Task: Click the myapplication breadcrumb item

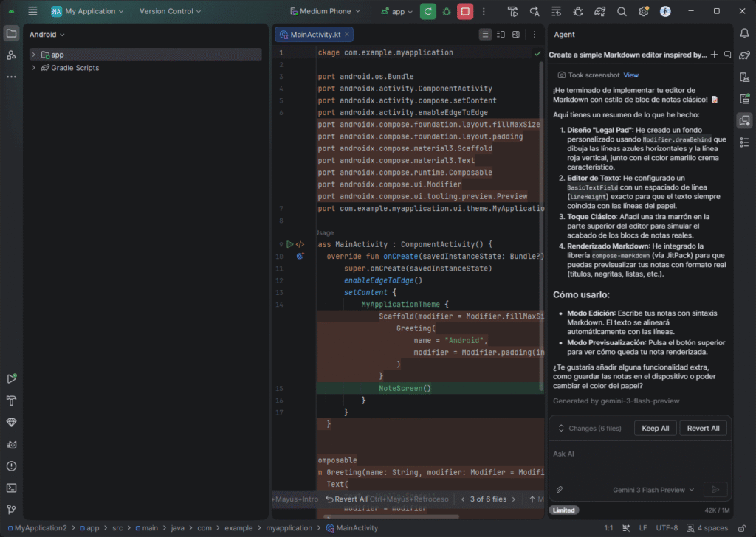Action: coord(289,528)
